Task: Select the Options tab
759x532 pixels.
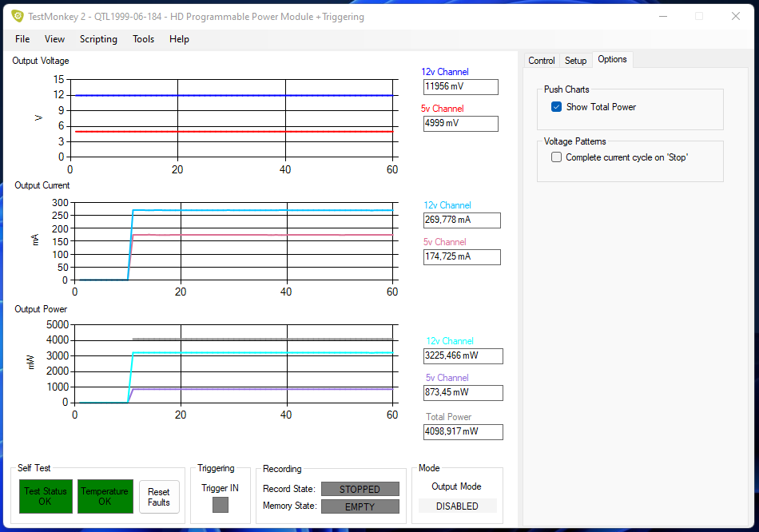Action: pos(612,60)
